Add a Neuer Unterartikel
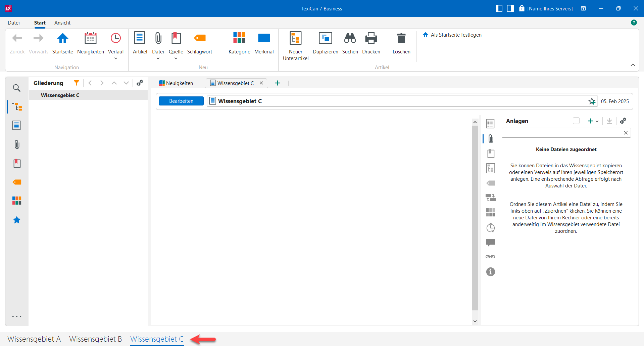644x346 pixels. [295, 39]
